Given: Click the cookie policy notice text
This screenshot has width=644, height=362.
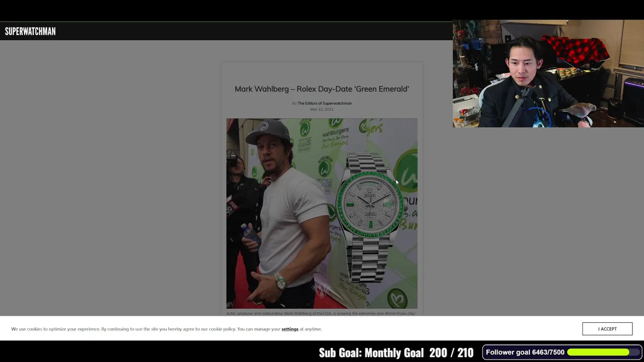Looking at the screenshot, I should tap(166, 329).
